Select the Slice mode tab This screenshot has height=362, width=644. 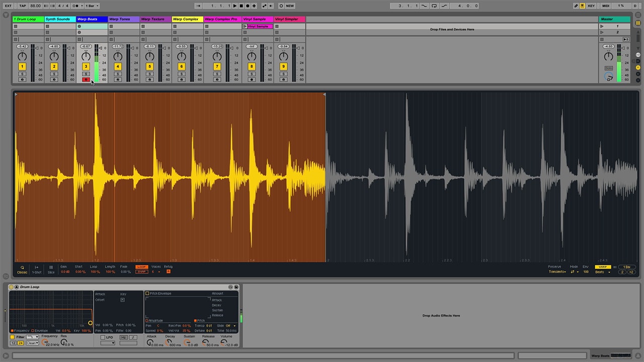tap(51, 270)
